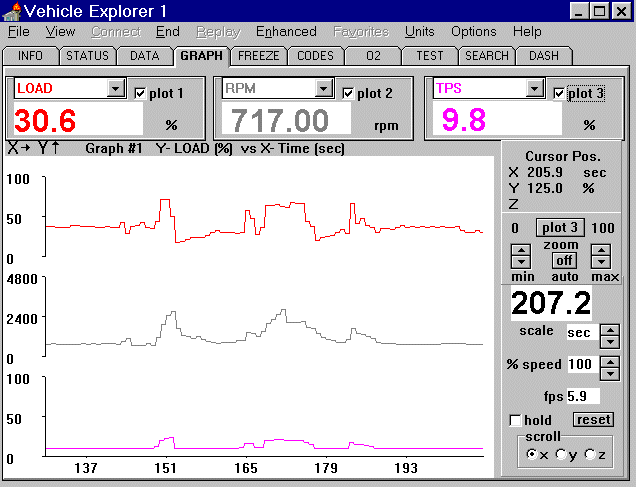Open the Enhanced menu
Screen dimensions: 636x487
point(286,32)
